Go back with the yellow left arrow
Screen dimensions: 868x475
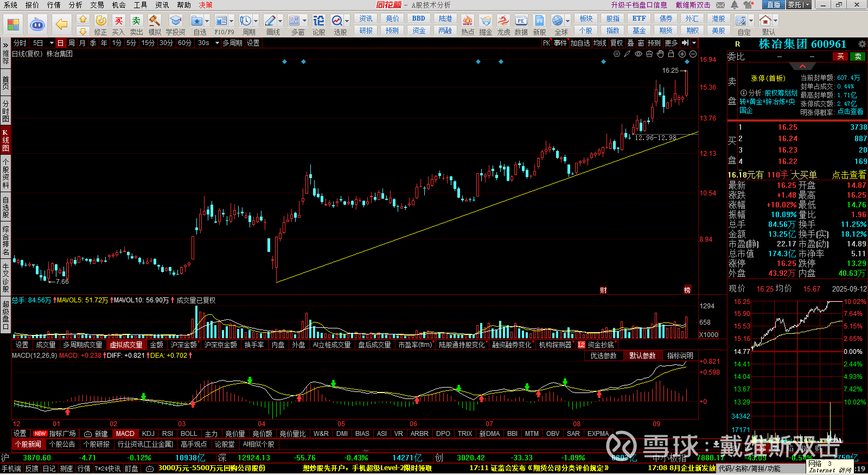(x=62, y=24)
